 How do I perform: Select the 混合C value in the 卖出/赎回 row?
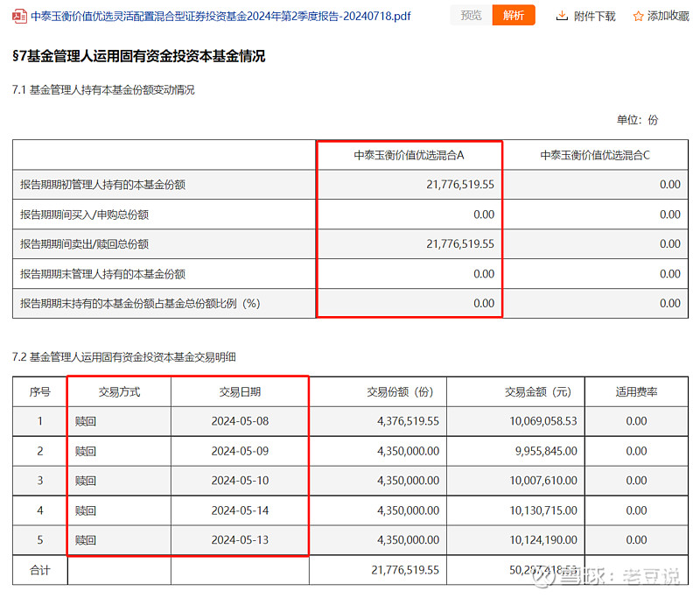point(670,244)
